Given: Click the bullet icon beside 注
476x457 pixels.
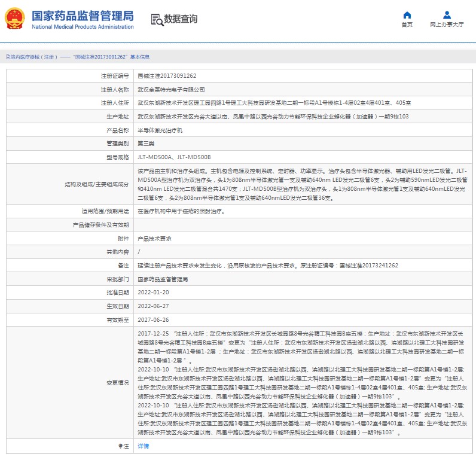Looking at the screenshot, I should click(120, 446).
